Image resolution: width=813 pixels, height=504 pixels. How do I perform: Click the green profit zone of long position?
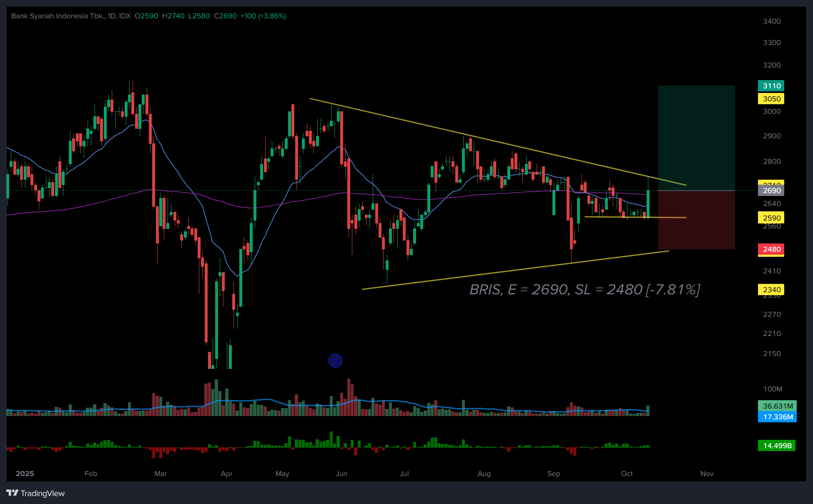[x=696, y=138]
